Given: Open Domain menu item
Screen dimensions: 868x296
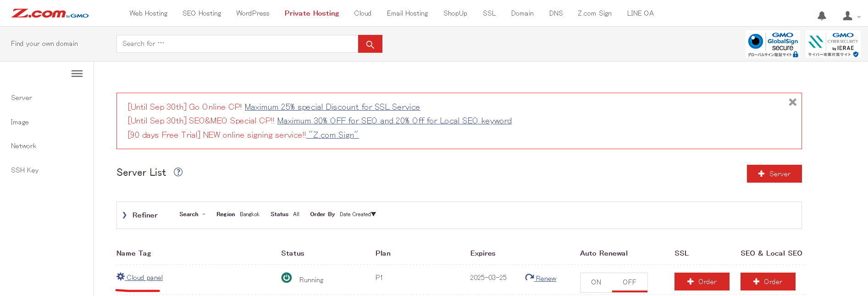Looking at the screenshot, I should 522,13.
